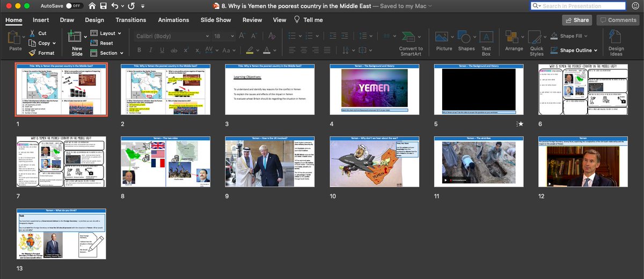The image size is (644, 279).
Task: Select slide 12 Jeremy Hunt video thumbnail
Action: (583, 162)
